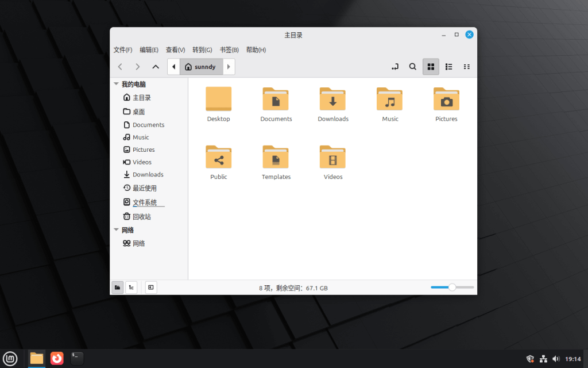The image size is (588, 368).
Task: Switch to compact view
Action: coord(466,67)
